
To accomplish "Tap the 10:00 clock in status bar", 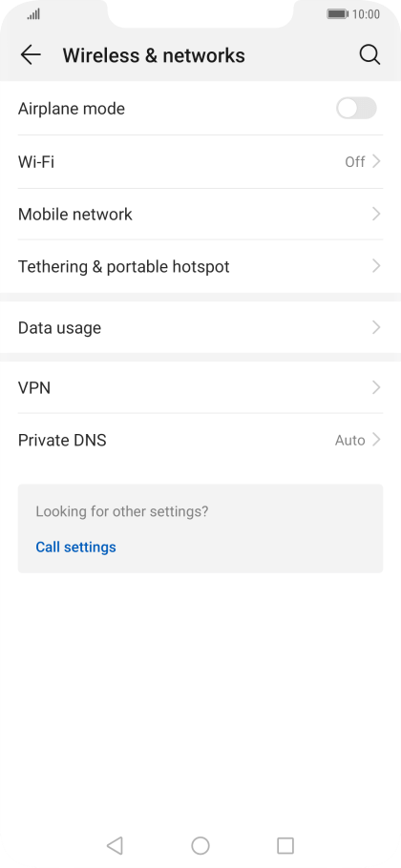I will 366,14.
